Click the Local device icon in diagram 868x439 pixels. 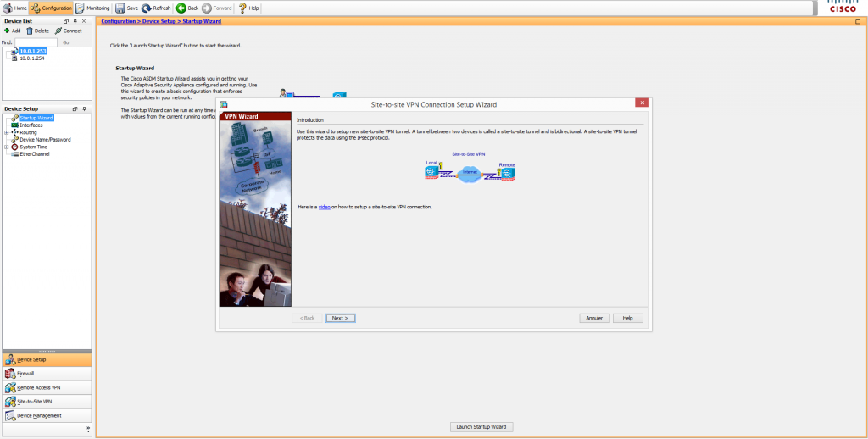coord(431,172)
